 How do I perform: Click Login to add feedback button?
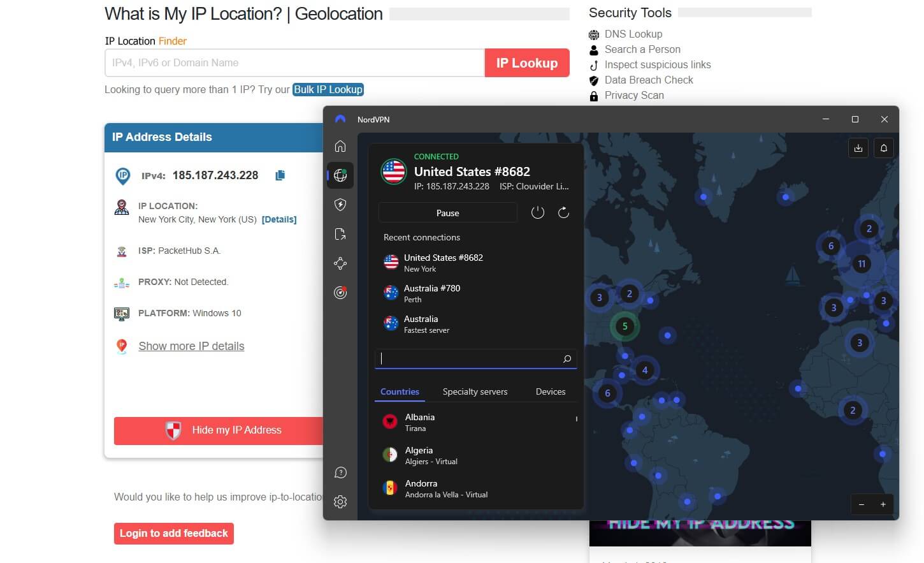[x=174, y=533]
